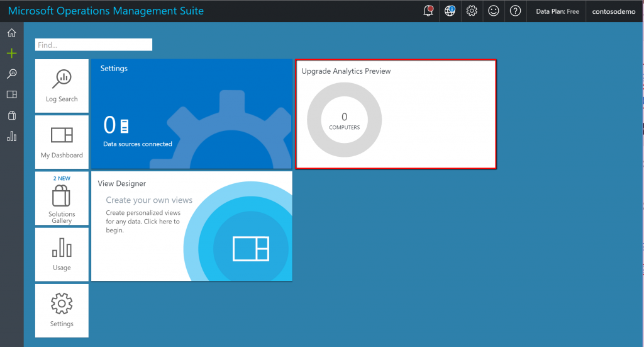Open Log Search from the sidebar magnifier icon
The width and height of the screenshot is (644, 347).
click(11, 74)
